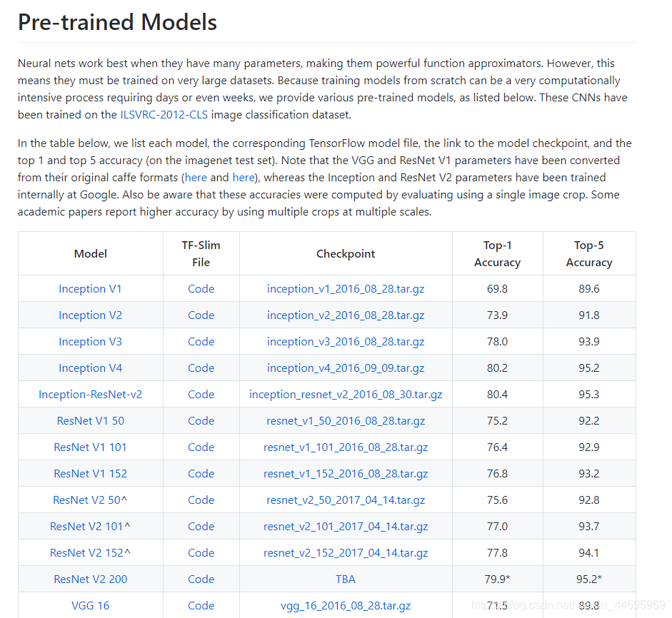Open the VGG 16 model link

(91, 606)
